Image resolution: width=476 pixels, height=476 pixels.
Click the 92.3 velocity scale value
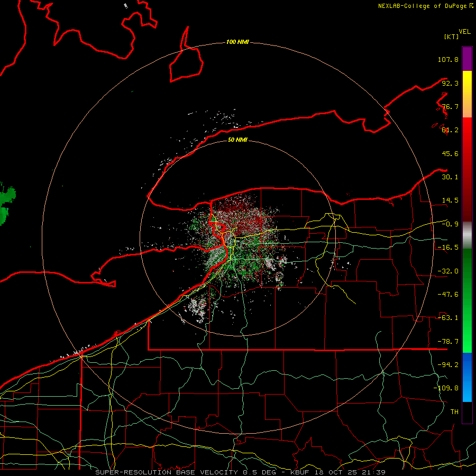pyautogui.click(x=450, y=83)
